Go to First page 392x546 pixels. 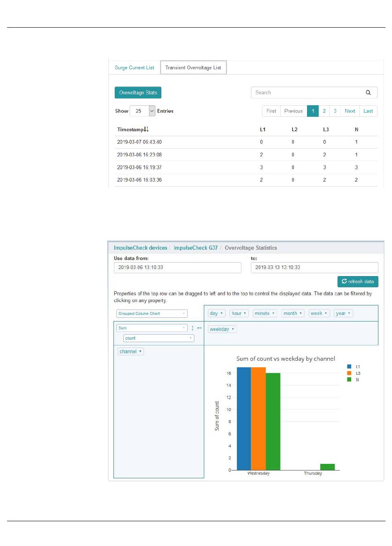(271, 111)
